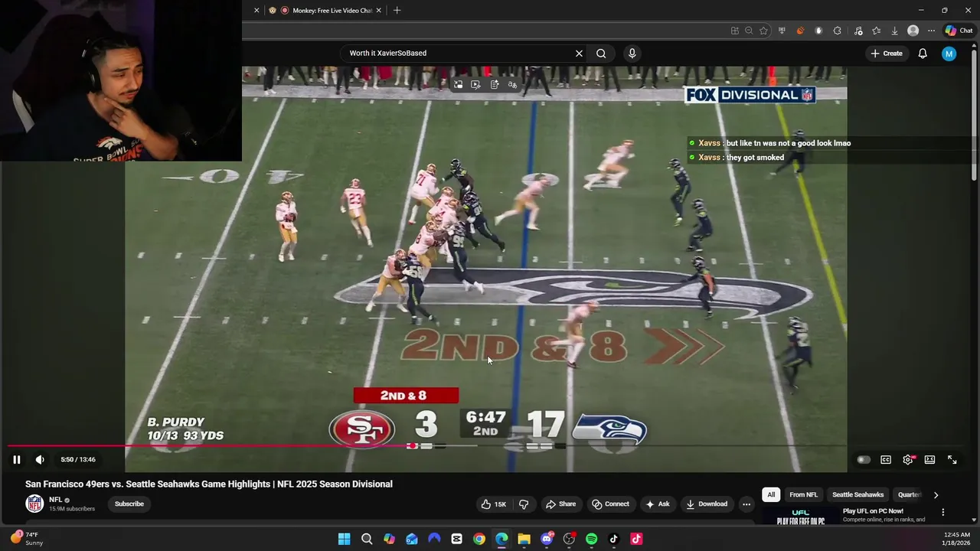Screen dimensions: 980x551
Task: Open the NFL channel avatar
Action: point(34,504)
